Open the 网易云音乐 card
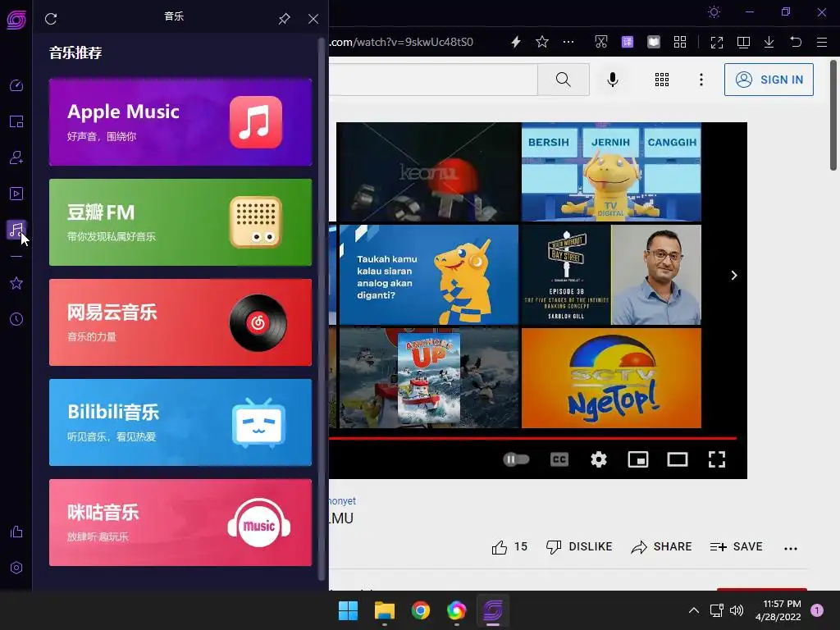This screenshot has width=840, height=630. (x=180, y=322)
